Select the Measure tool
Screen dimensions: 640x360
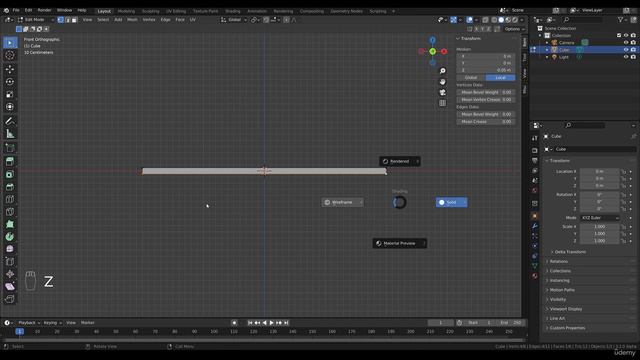[x=10, y=134]
